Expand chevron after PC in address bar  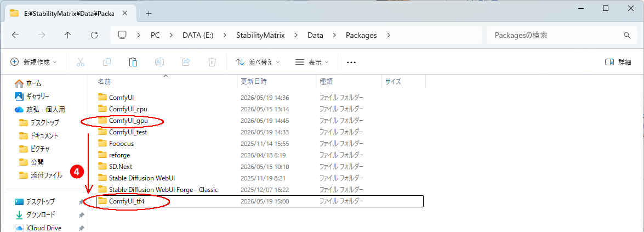tap(171, 35)
